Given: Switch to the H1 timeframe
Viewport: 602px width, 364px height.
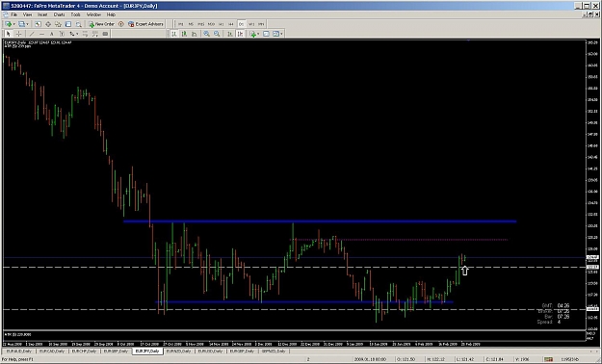Looking at the screenshot, I should tap(221, 24).
